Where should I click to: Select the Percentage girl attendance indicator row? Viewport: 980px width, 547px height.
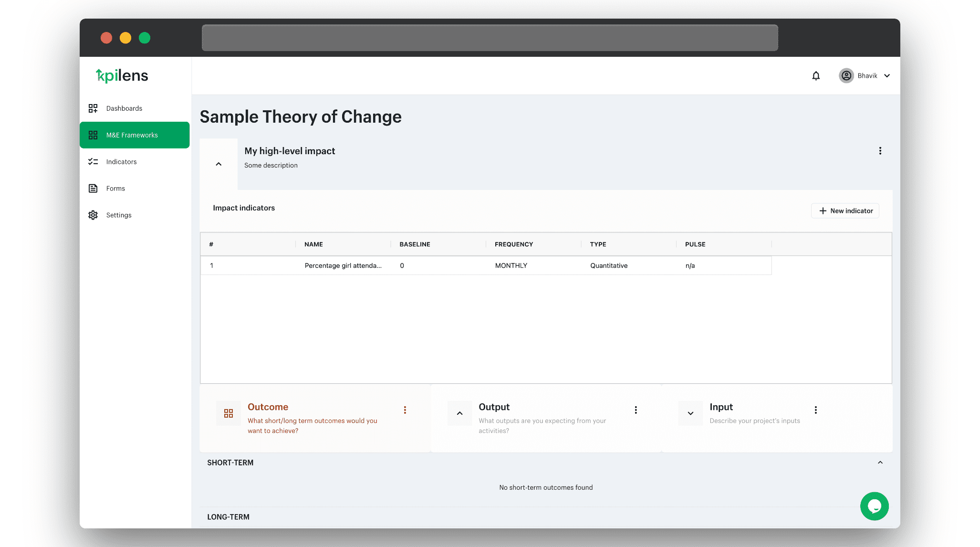[x=343, y=266]
